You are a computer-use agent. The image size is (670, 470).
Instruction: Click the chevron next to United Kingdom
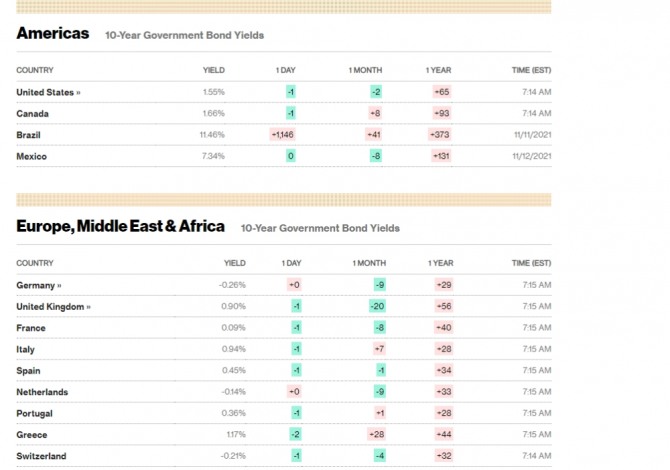pos(88,307)
